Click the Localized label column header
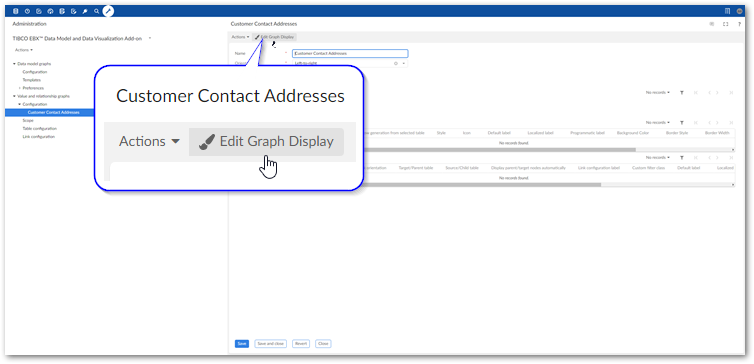The height and width of the screenshot is (364, 754). click(540, 132)
